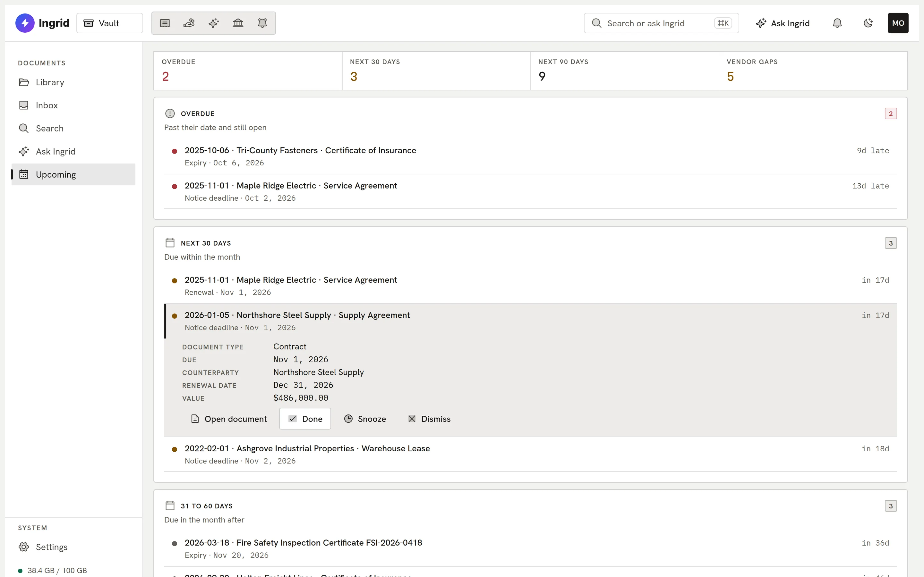The width and height of the screenshot is (924, 577).
Task: Open the Vault workspace selector
Action: pyautogui.click(x=110, y=23)
